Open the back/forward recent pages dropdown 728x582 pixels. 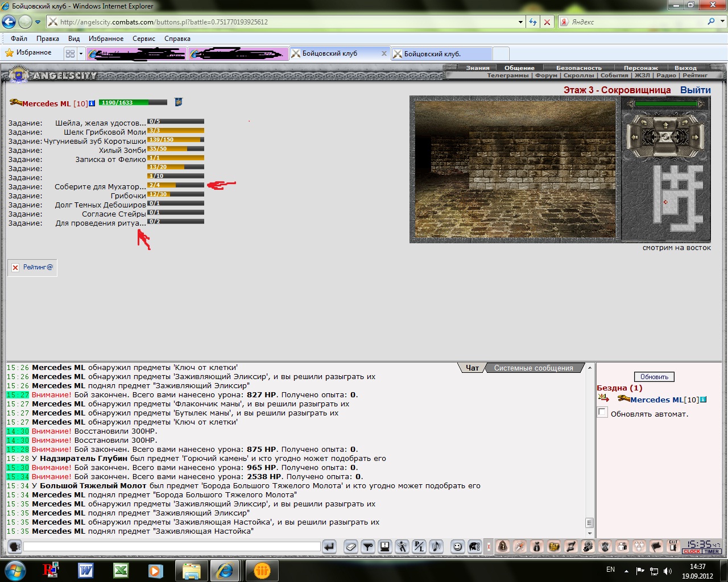click(38, 22)
